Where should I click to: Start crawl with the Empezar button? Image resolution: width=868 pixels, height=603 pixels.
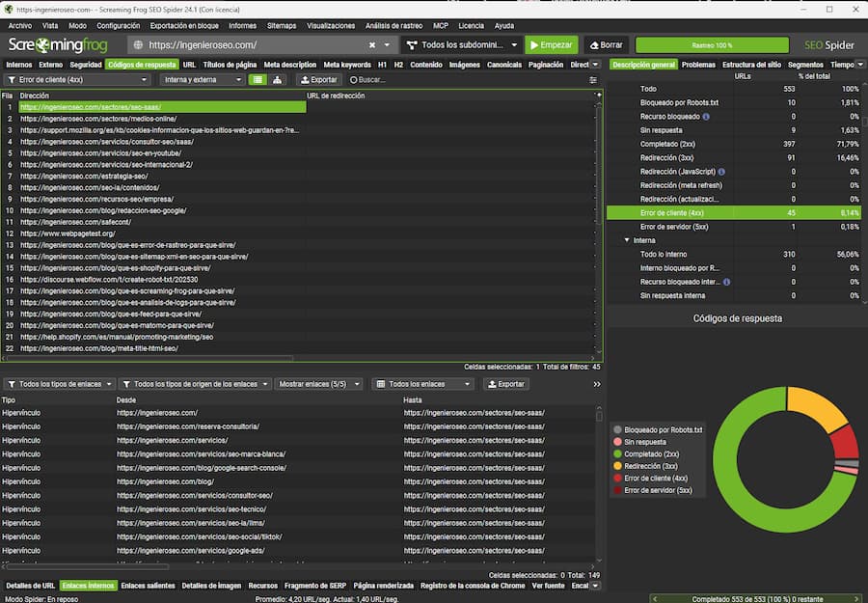(x=552, y=44)
